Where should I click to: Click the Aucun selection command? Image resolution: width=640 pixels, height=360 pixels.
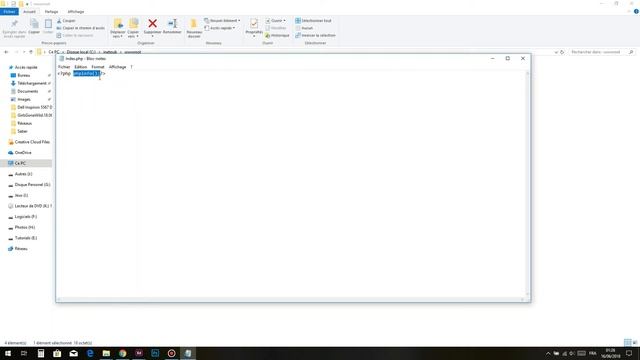(x=304, y=28)
